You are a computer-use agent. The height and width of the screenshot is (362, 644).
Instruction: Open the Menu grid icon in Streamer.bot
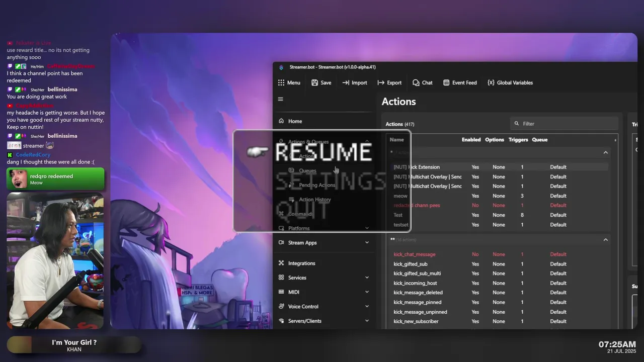pos(281,82)
